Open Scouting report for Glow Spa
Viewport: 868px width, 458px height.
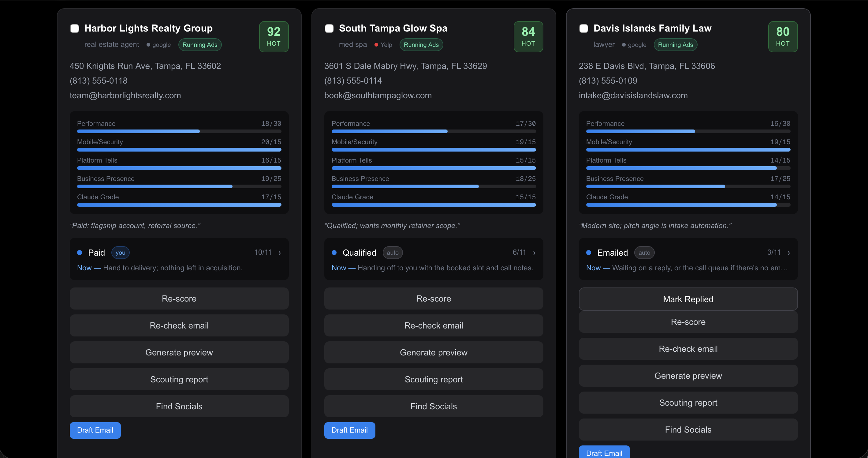coord(433,379)
